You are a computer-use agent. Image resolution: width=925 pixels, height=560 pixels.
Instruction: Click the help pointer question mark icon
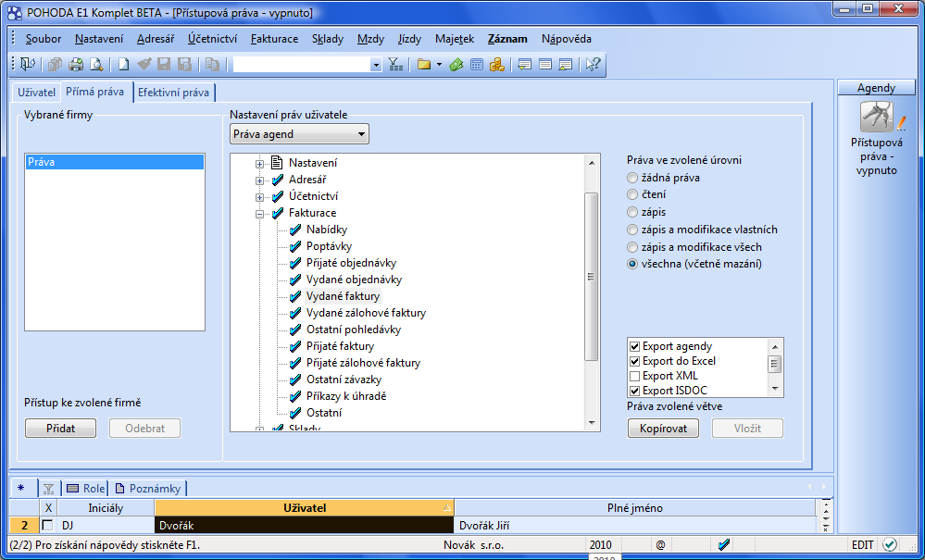pyautogui.click(x=593, y=64)
